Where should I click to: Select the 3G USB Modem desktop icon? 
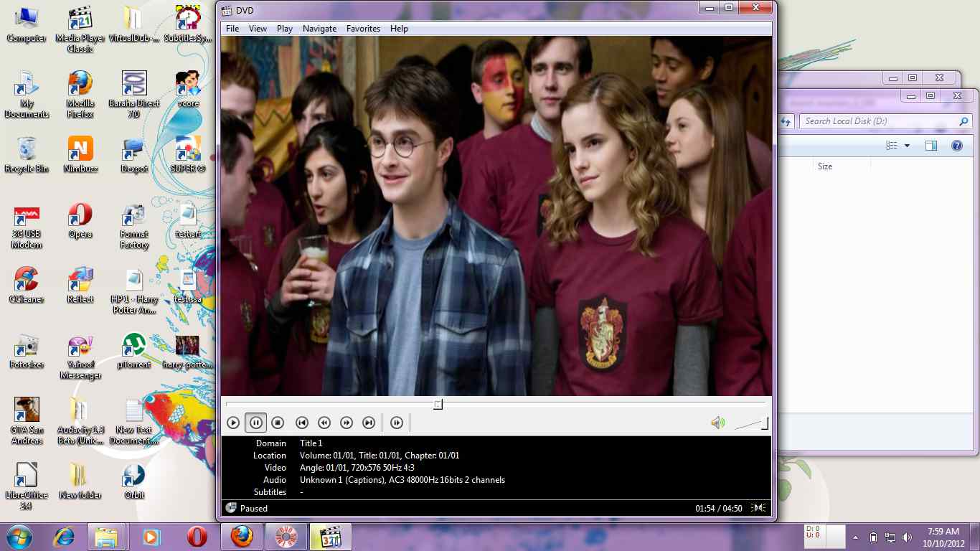click(27, 227)
